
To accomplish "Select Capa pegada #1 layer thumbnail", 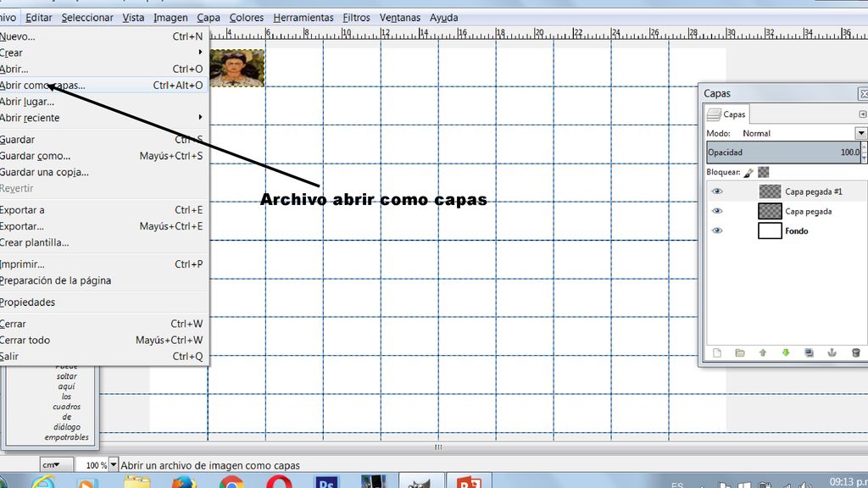I will point(770,191).
